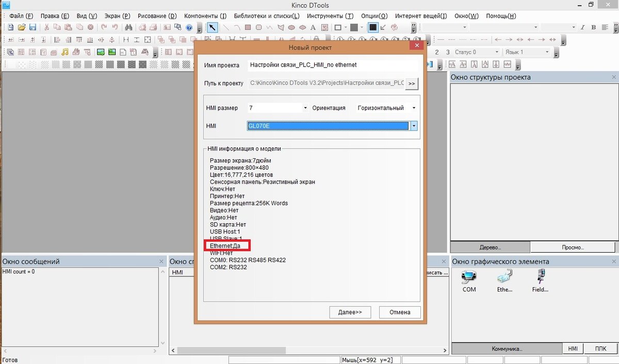619x364 pixels.
Task: Open the Компоненты menu
Action: tap(205, 16)
